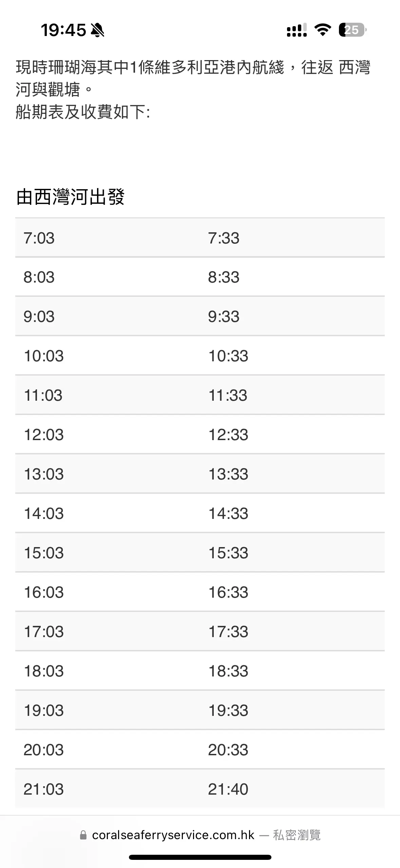Tap the 19:33 sailing time
Screen dimensions: 400x868
tap(228, 711)
